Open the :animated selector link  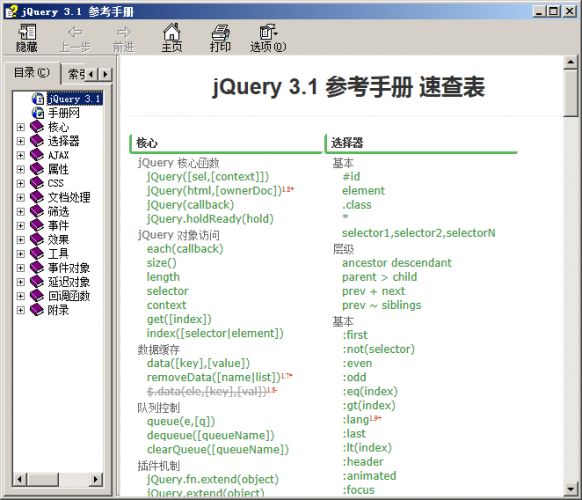click(x=369, y=476)
